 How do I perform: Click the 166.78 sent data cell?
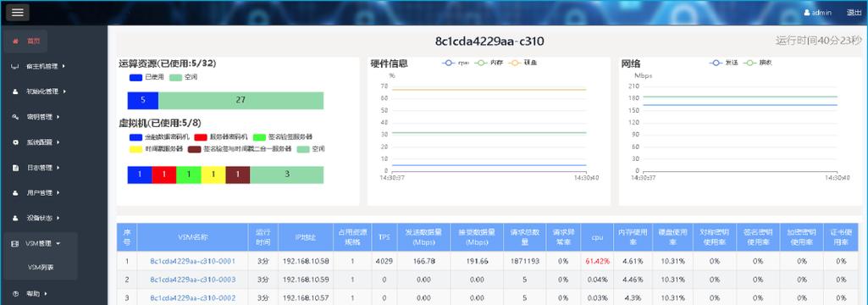pos(423,261)
